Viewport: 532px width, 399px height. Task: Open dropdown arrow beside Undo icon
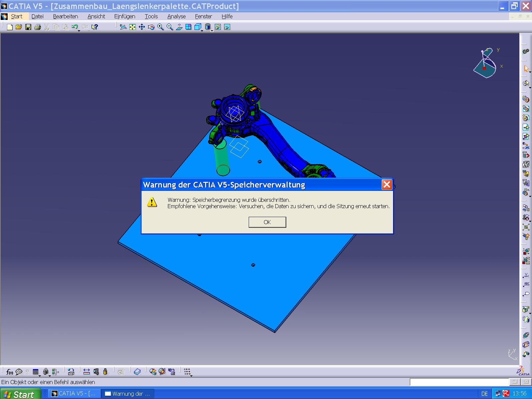pyautogui.click(x=79, y=31)
